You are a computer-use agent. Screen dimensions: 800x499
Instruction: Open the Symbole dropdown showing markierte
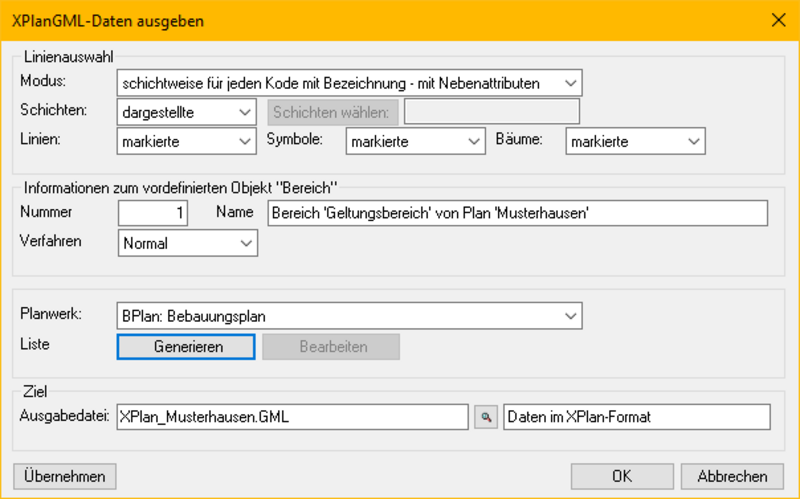coord(415,141)
